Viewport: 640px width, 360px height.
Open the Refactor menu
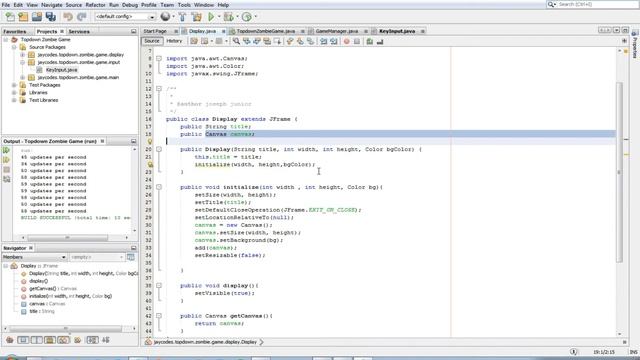pyautogui.click(x=95, y=5)
